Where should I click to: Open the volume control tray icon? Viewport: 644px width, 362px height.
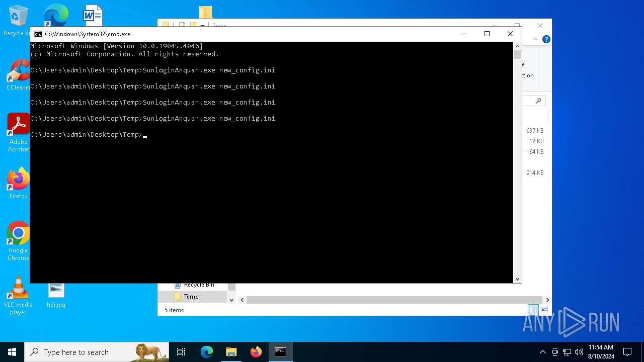pyautogui.click(x=579, y=352)
